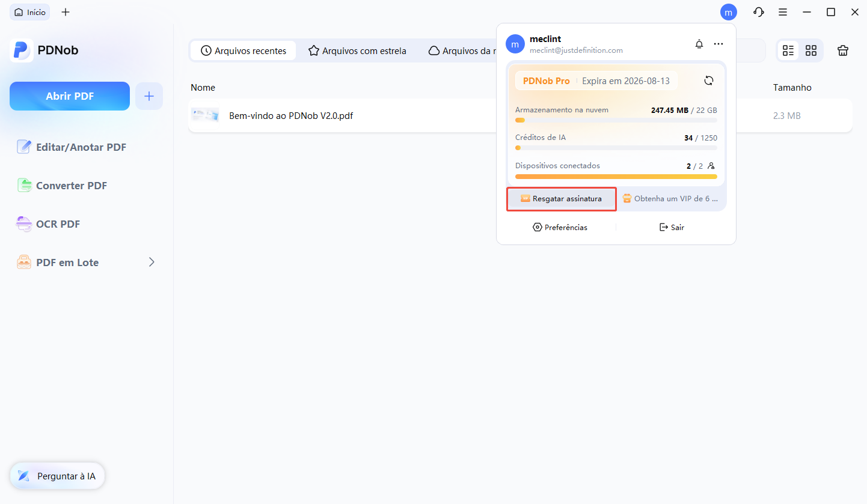Click the Abrir PDF button
The image size is (867, 504).
tap(70, 96)
